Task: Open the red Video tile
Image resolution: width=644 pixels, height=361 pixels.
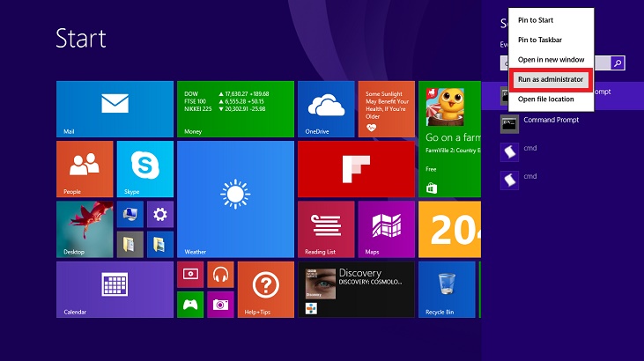Action: [190, 275]
